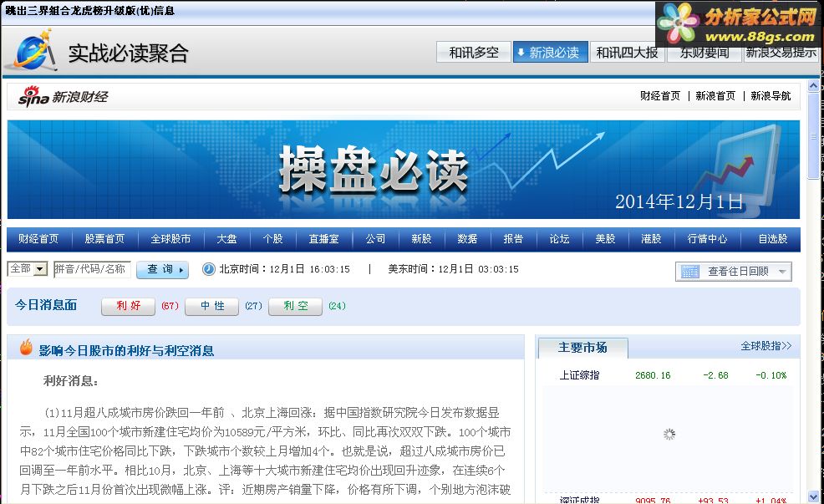
Task: Select 大盘 in the navigation bar
Action: click(226, 239)
